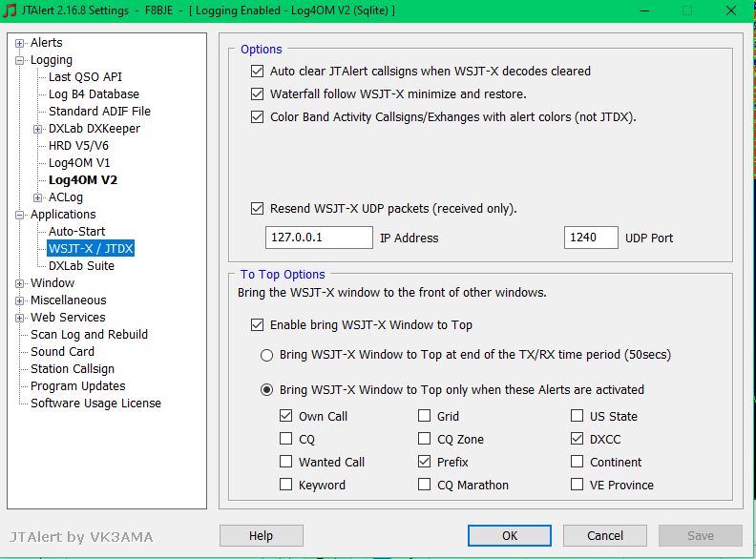Screen dimensions: 756x559
Task: Collapse the Applications tree node
Action: (19, 215)
